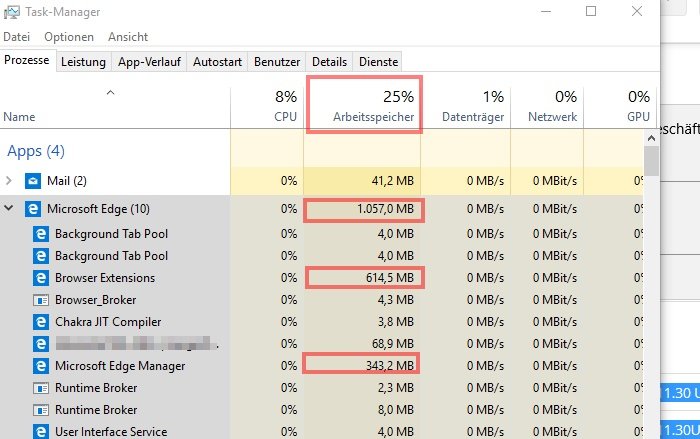Click the 68,9 MB memory value

[x=392, y=344]
